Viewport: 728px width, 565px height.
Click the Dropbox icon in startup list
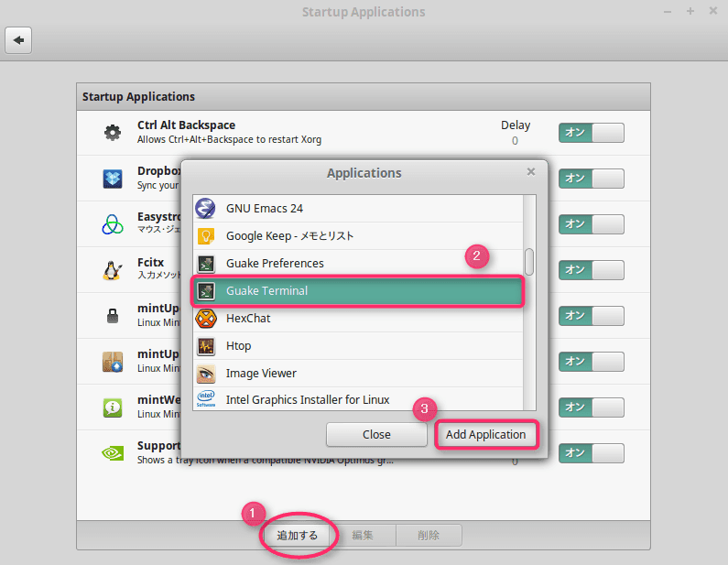(113, 179)
